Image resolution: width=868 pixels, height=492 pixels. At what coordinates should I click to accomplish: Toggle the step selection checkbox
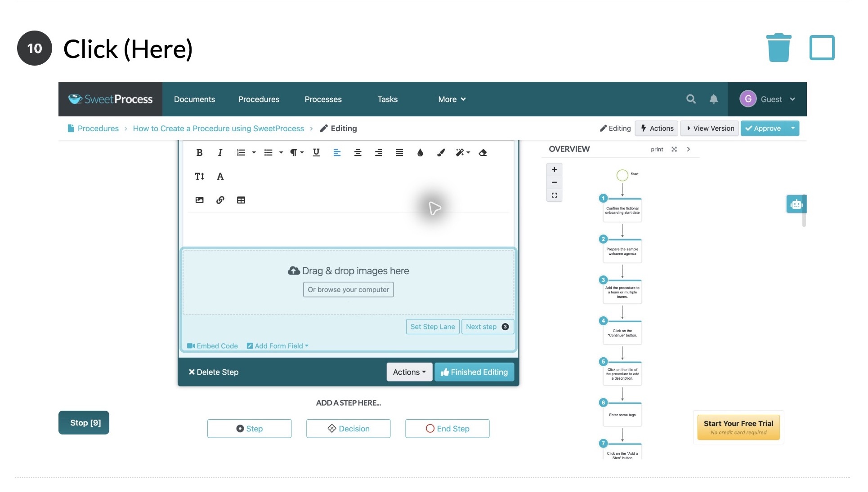tap(822, 48)
